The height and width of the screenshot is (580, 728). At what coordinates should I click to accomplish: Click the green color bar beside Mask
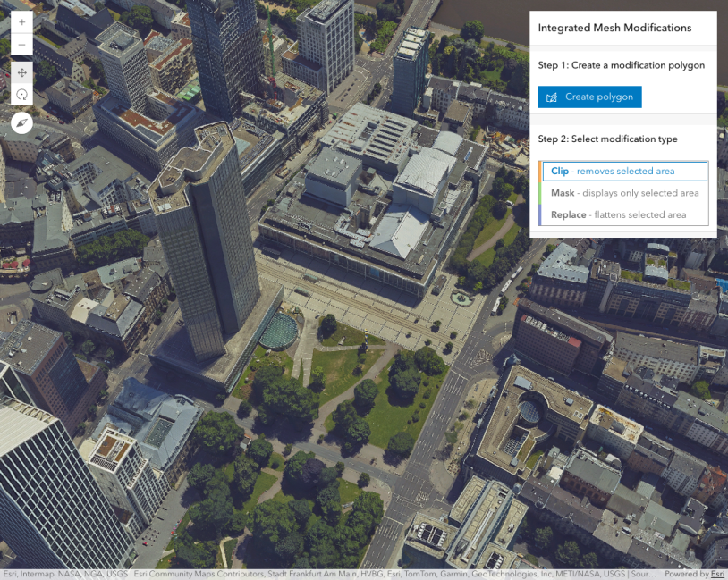point(540,193)
